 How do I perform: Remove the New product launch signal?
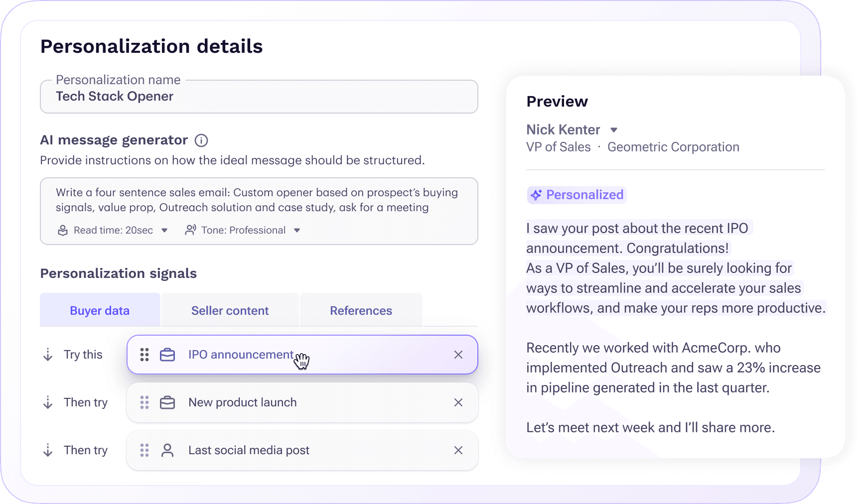pyautogui.click(x=458, y=402)
